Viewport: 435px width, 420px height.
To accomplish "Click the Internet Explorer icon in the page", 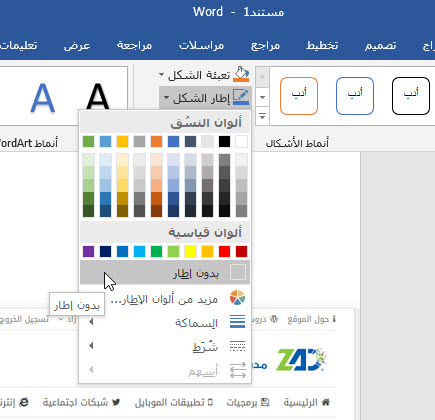I will pos(23,402).
